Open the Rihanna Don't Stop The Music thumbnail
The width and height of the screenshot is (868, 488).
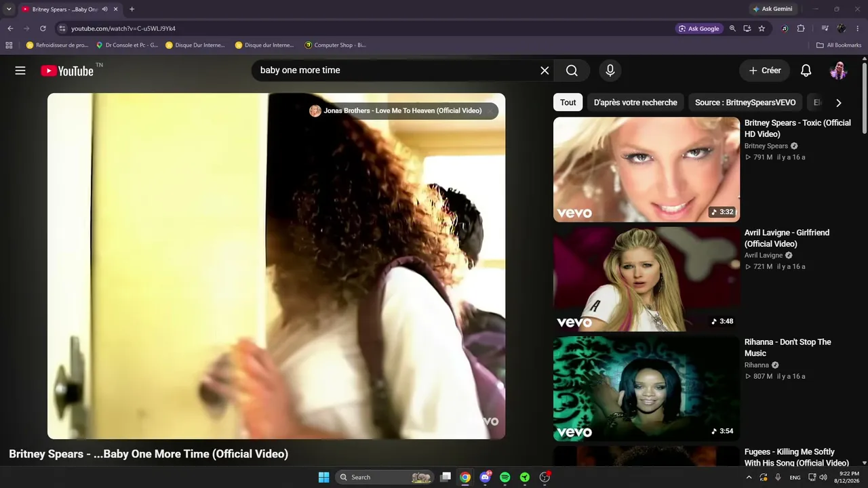pyautogui.click(x=646, y=389)
